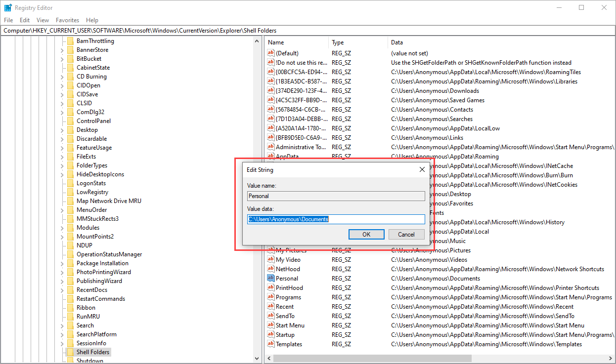Click the Value data text field

pos(336,219)
